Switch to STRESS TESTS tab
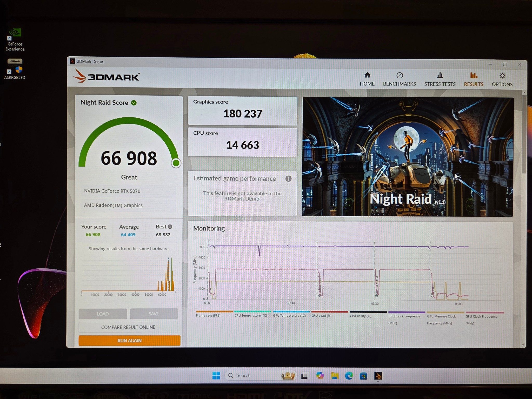The width and height of the screenshot is (532, 399). coord(440,79)
